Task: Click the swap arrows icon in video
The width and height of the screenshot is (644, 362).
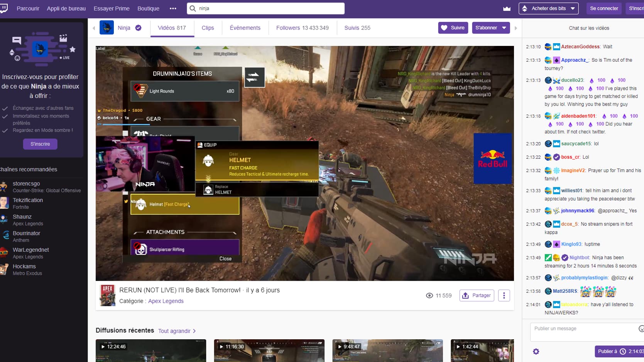Action: point(254,77)
